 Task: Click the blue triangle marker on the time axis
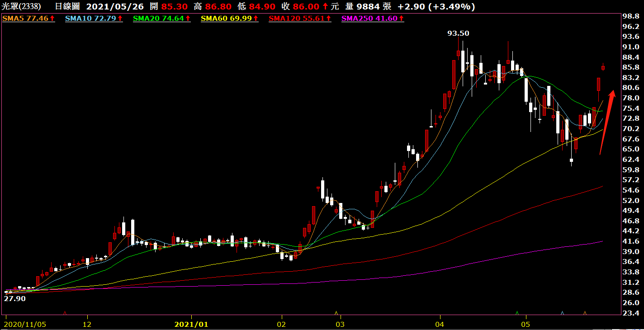click(x=562, y=313)
